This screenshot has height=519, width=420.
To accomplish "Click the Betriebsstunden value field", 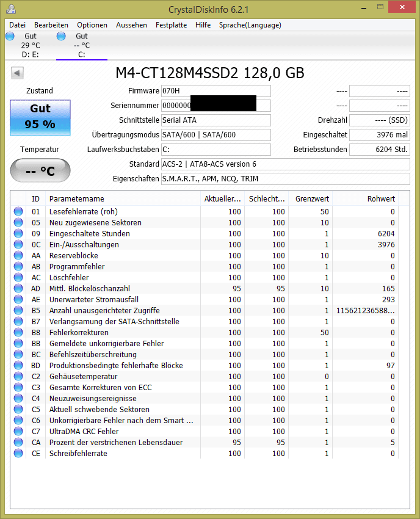I will (x=380, y=149).
